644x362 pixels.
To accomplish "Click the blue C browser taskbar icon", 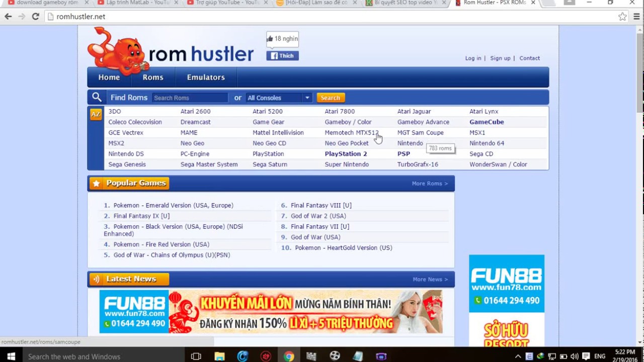I will point(243,356).
